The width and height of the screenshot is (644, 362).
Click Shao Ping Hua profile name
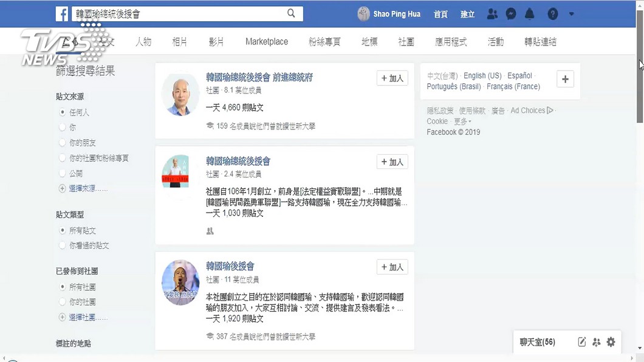click(397, 14)
